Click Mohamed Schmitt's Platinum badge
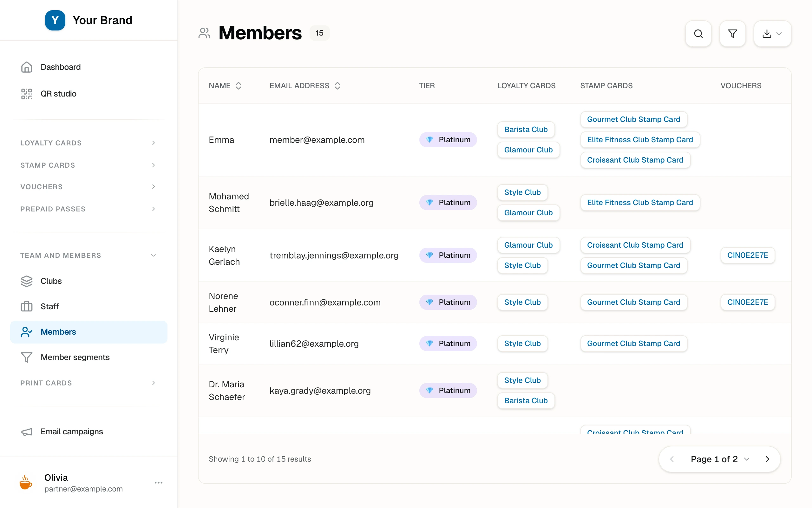Viewport: 812px width, 508px height. coord(448,203)
